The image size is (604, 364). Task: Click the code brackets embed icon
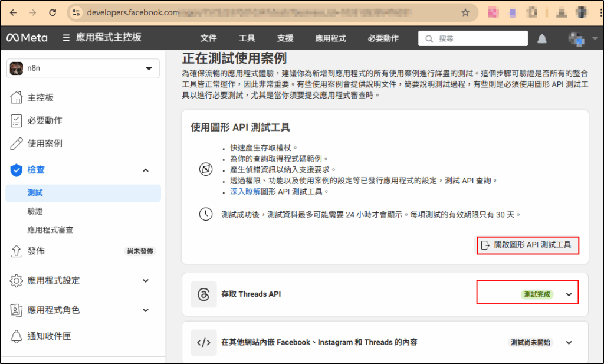tap(203, 342)
